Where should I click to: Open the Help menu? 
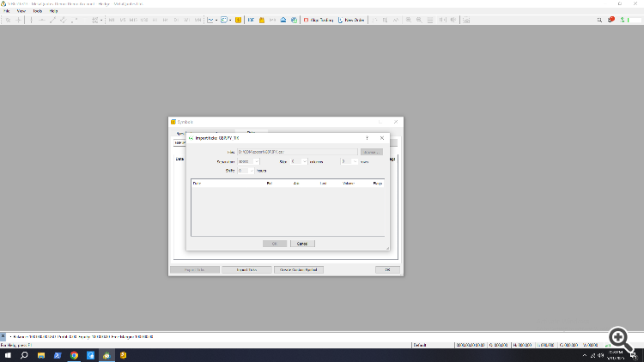(x=53, y=11)
